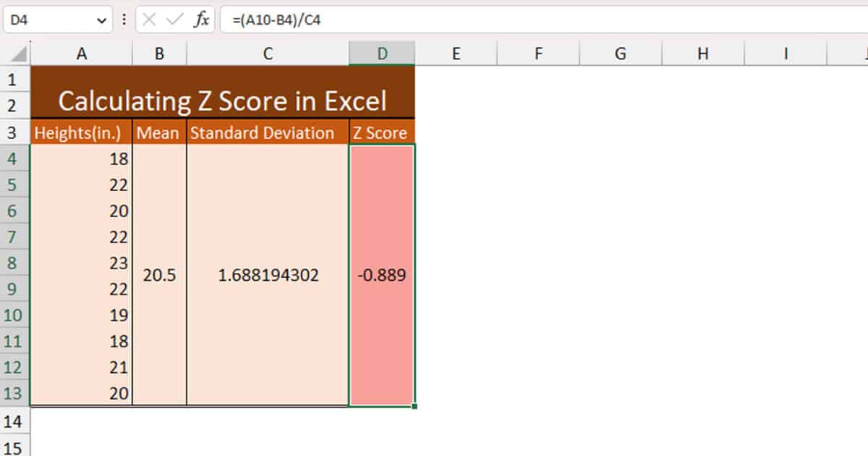
Task: Click the vertical ellipsis next to Name Box
Action: tap(124, 20)
